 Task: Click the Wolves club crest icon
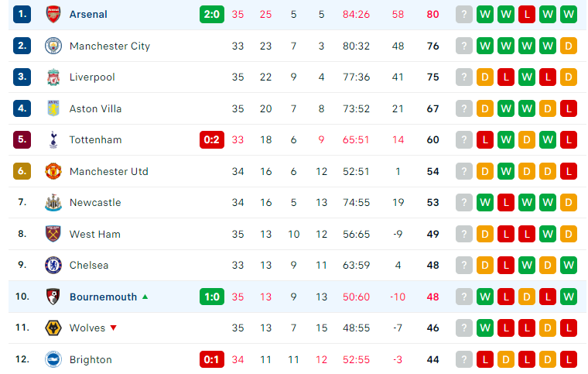[53, 328]
